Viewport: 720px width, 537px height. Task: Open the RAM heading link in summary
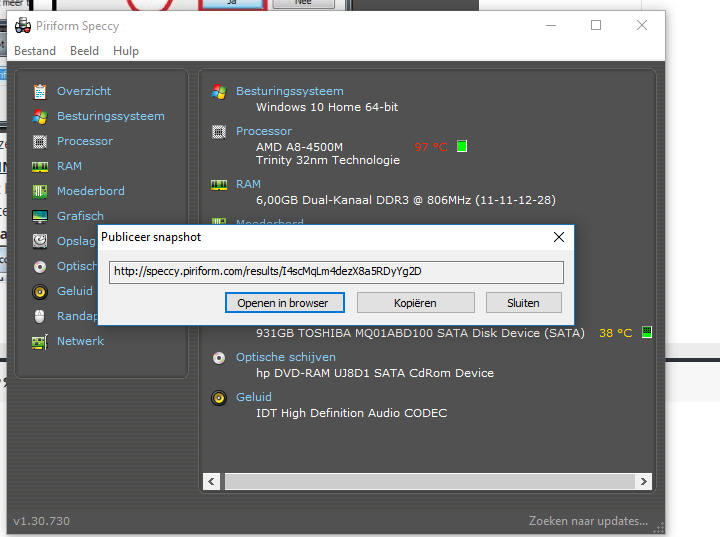coord(248,184)
